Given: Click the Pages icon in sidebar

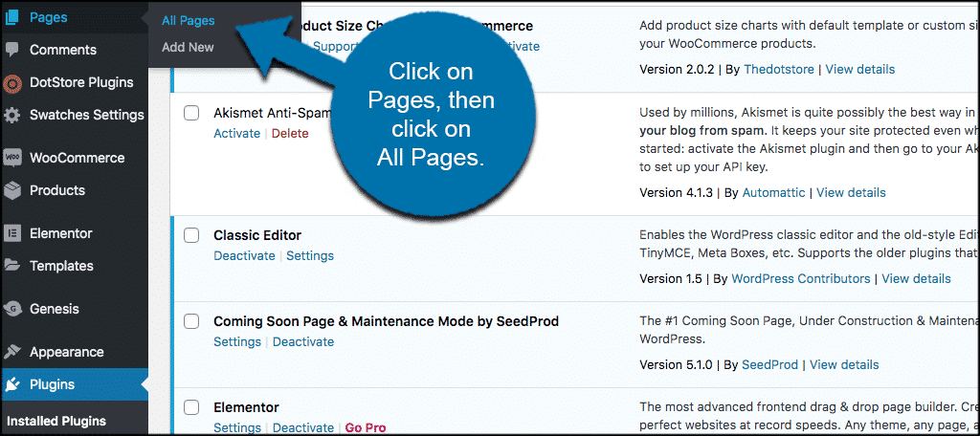Looking at the screenshot, I should pyautogui.click(x=11, y=17).
